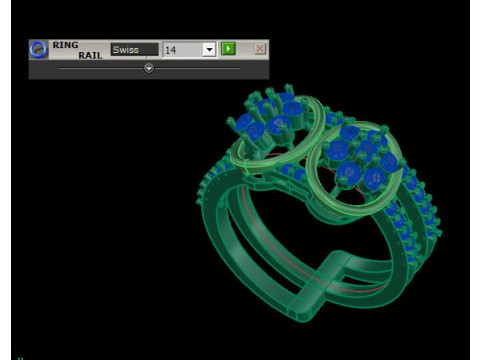Click the green play apply button
The height and width of the screenshot is (360, 480).
coord(228,49)
